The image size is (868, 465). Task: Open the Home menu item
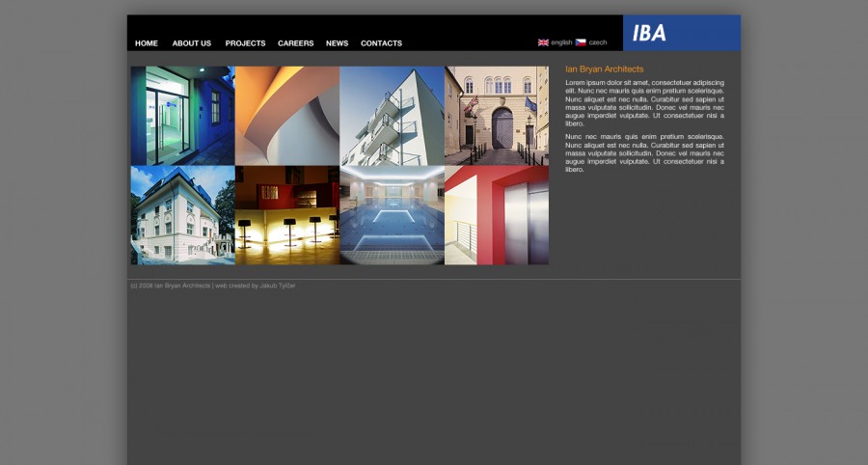coord(147,43)
